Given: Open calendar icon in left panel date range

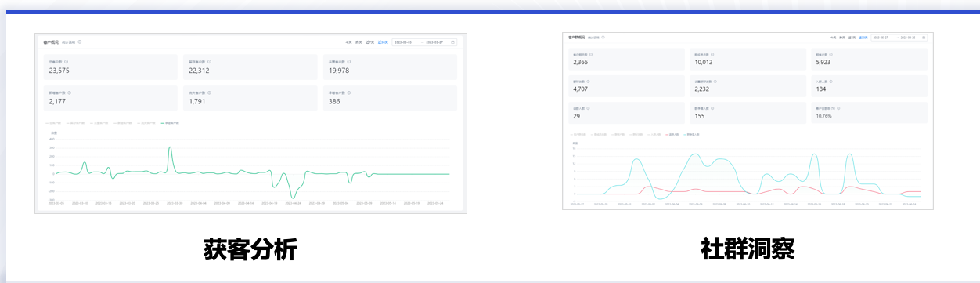Looking at the screenshot, I should 452,42.
